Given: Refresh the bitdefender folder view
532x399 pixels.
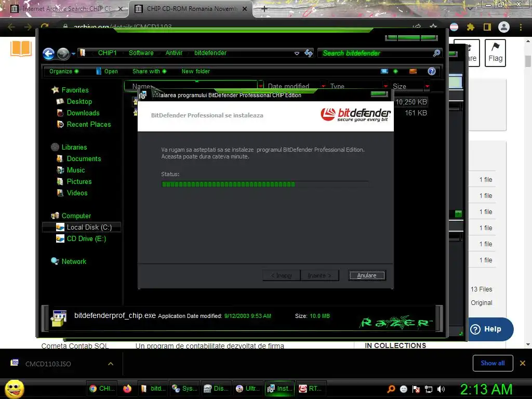Looking at the screenshot, I should coord(309,53).
